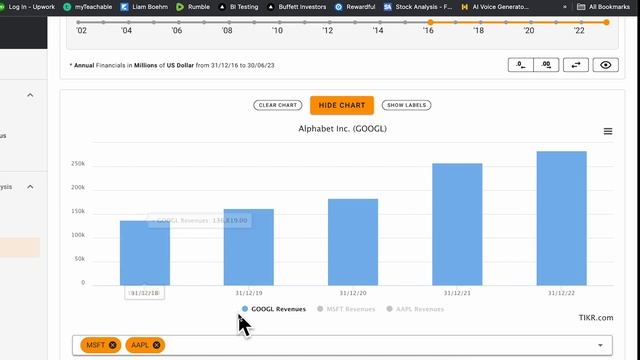Select the '02 point on the timeline
Image resolution: width=640 pixels, height=360 pixels.
[78, 22]
